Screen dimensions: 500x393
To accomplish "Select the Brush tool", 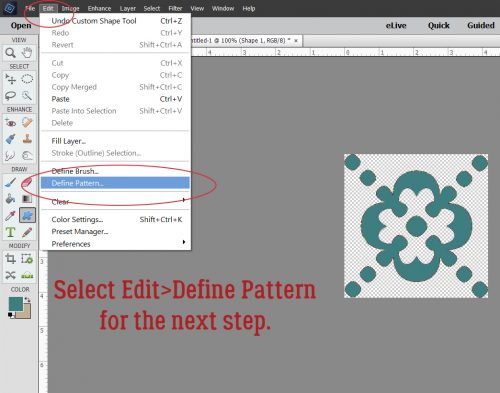I will (10, 182).
